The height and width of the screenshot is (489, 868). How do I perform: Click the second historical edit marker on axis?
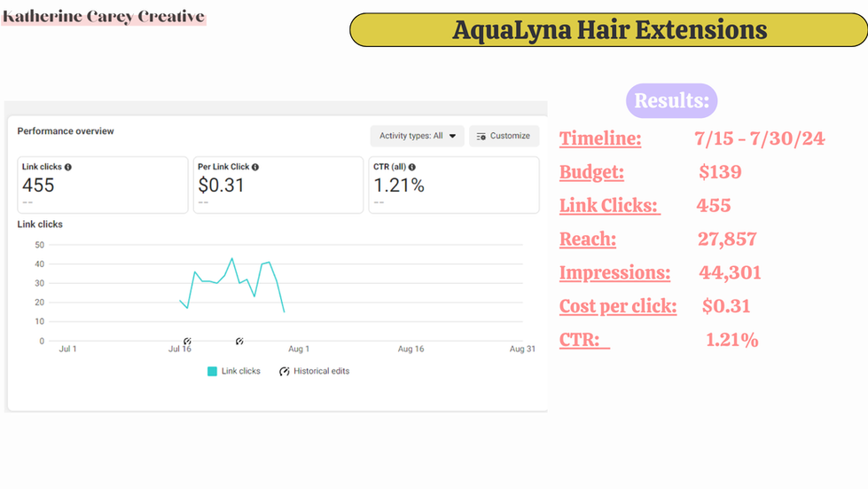(239, 341)
